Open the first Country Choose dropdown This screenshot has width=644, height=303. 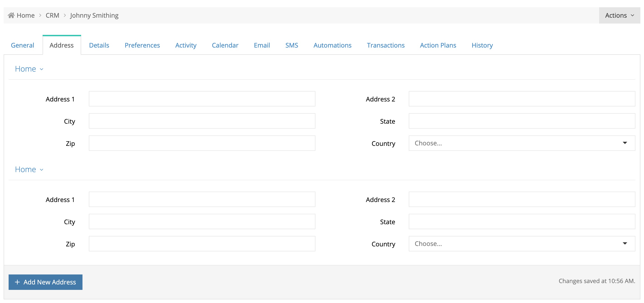pos(521,143)
